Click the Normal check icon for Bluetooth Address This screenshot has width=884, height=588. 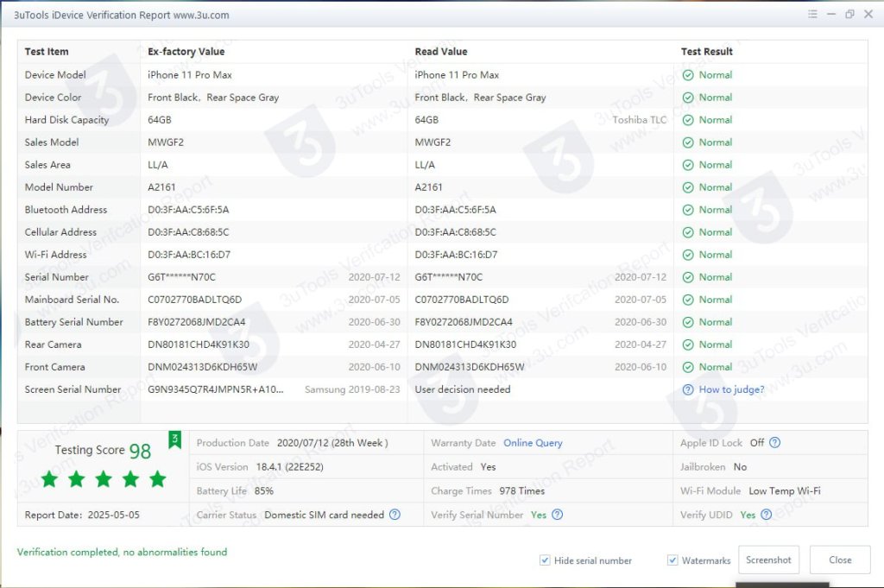pyautogui.click(x=688, y=210)
